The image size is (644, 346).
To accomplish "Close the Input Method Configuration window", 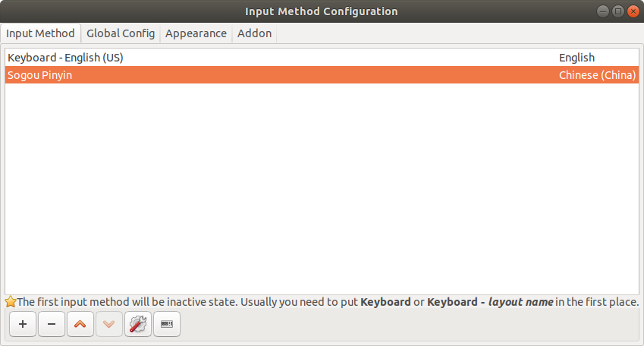I will [x=633, y=11].
